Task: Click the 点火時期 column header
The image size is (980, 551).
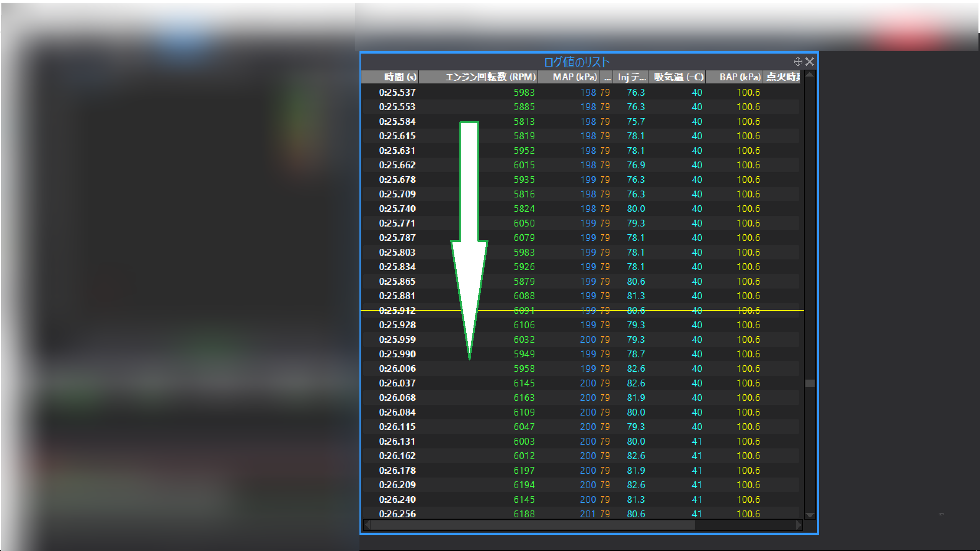Action: click(x=782, y=77)
